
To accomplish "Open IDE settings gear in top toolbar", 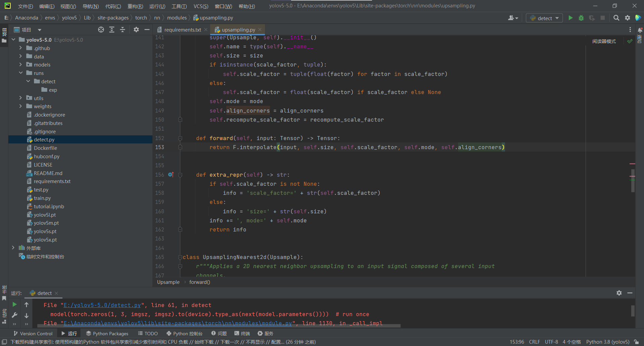I will [x=628, y=18].
